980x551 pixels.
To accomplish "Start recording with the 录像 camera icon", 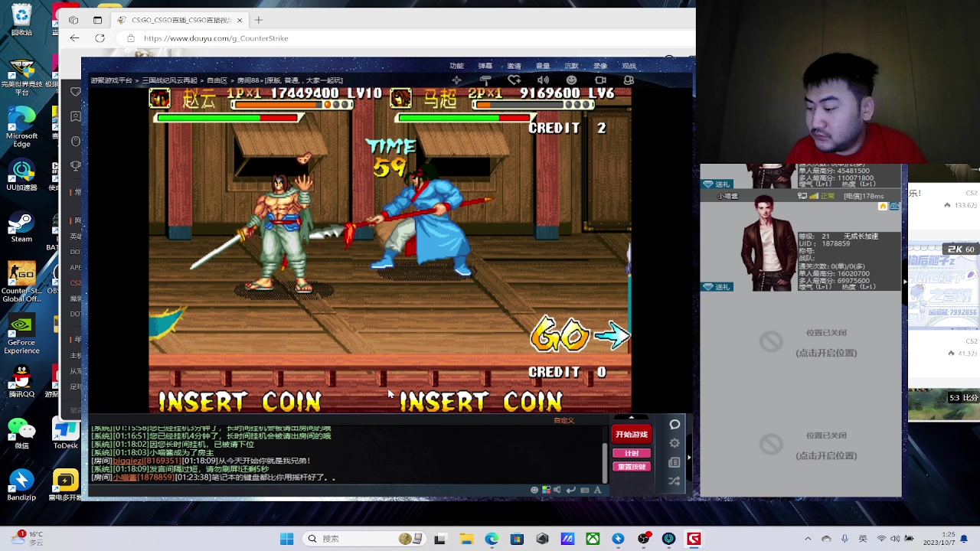I will pyautogui.click(x=600, y=80).
